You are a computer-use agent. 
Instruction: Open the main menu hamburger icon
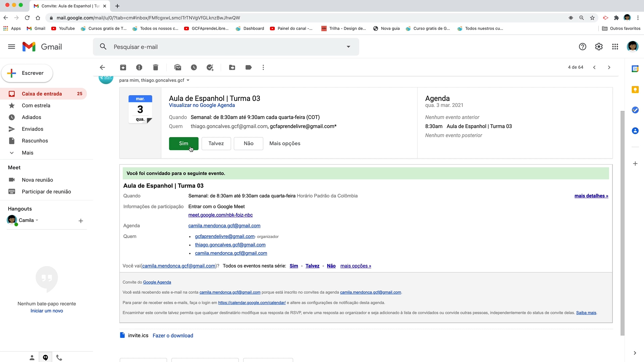pyautogui.click(x=11, y=47)
